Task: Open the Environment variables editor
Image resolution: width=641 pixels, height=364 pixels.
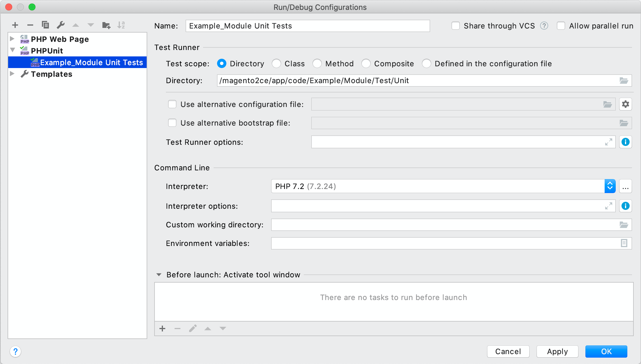Action: click(x=624, y=243)
